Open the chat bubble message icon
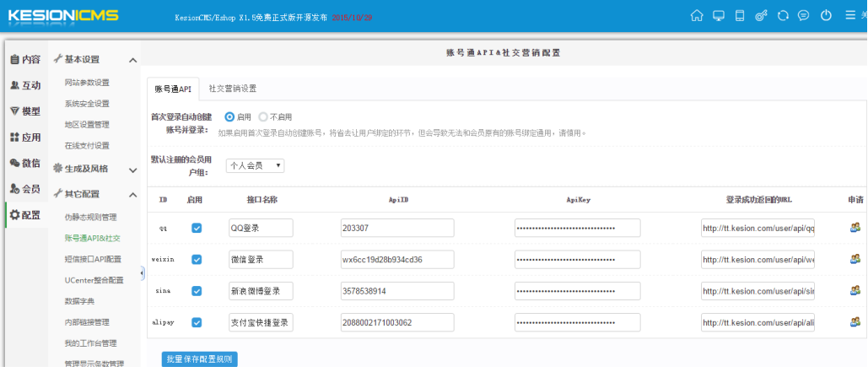Screen dimensions: 868x372 click(x=804, y=15)
